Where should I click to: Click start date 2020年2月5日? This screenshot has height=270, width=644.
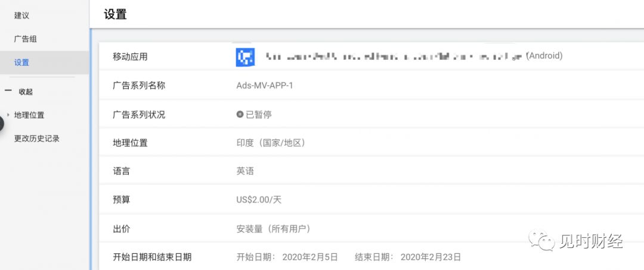tap(310, 257)
